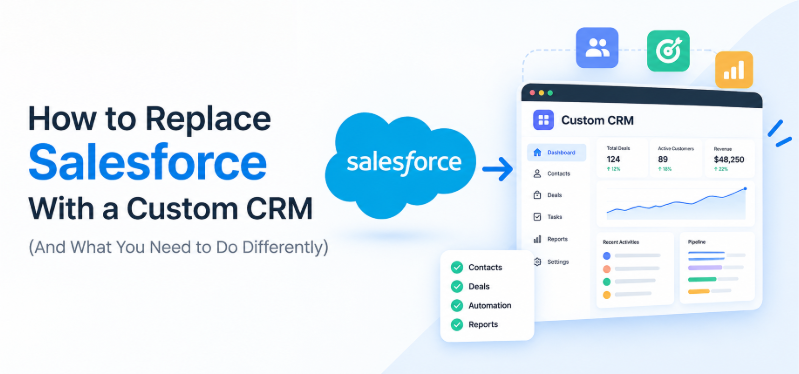Click the Contacts person icon in sidebar
Viewport: 799px width, 374px height.
537,174
